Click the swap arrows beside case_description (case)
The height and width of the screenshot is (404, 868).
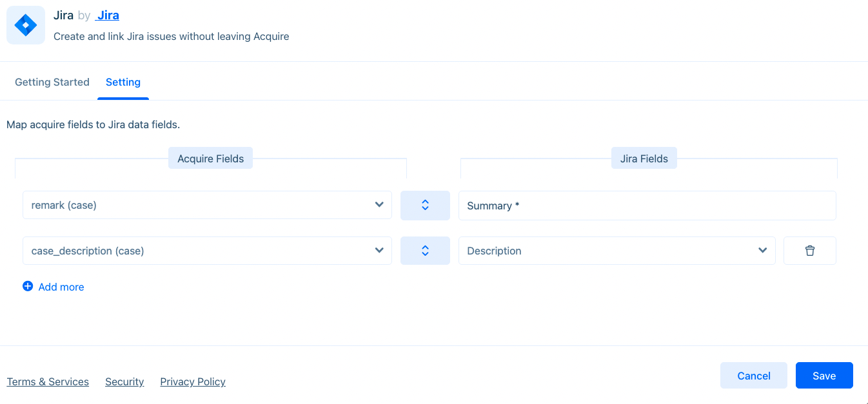click(425, 251)
